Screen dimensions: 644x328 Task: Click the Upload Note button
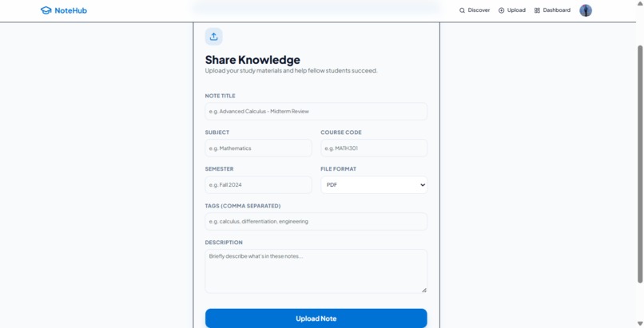(x=316, y=318)
